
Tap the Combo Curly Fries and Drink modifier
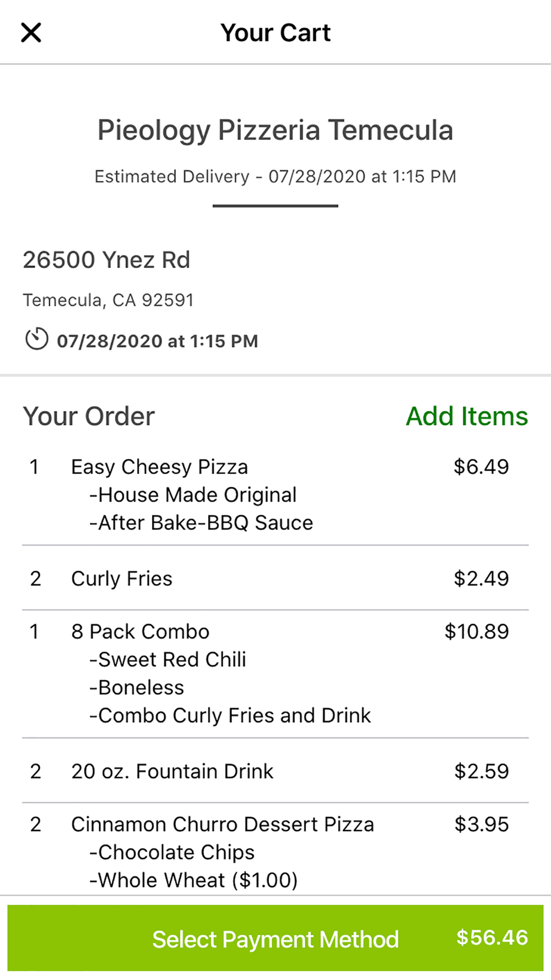(230, 715)
